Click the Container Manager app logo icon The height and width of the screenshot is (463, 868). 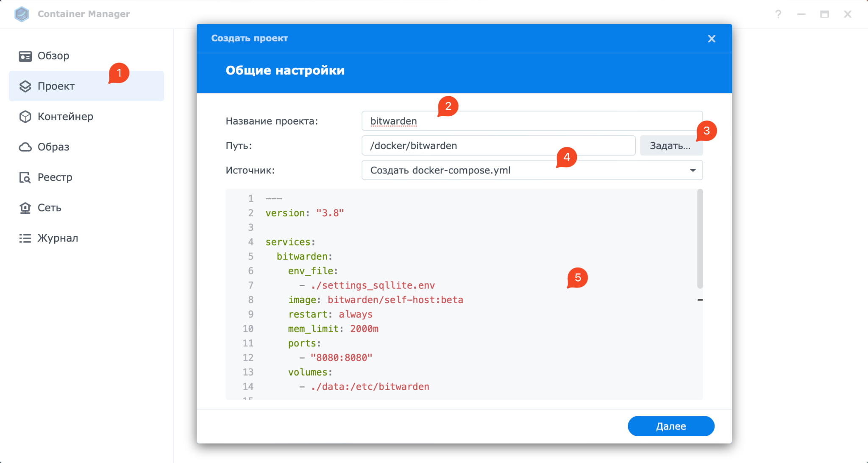22,14
